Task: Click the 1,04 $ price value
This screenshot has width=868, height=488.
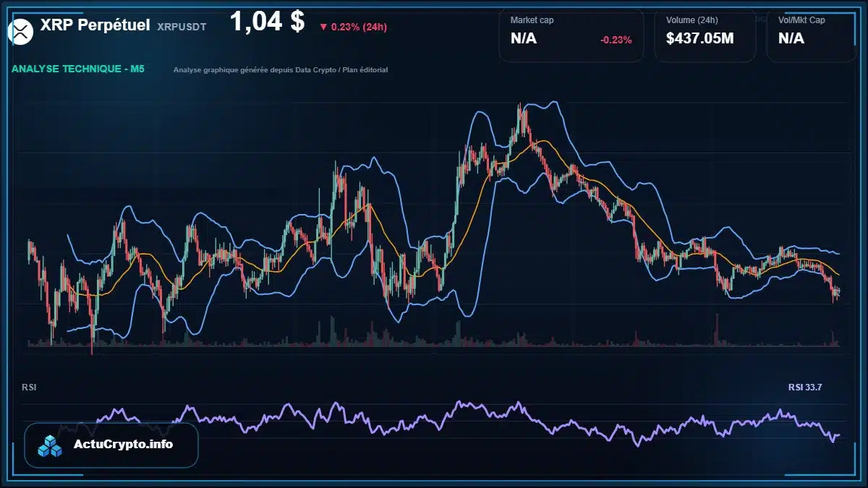Action: coord(267,22)
